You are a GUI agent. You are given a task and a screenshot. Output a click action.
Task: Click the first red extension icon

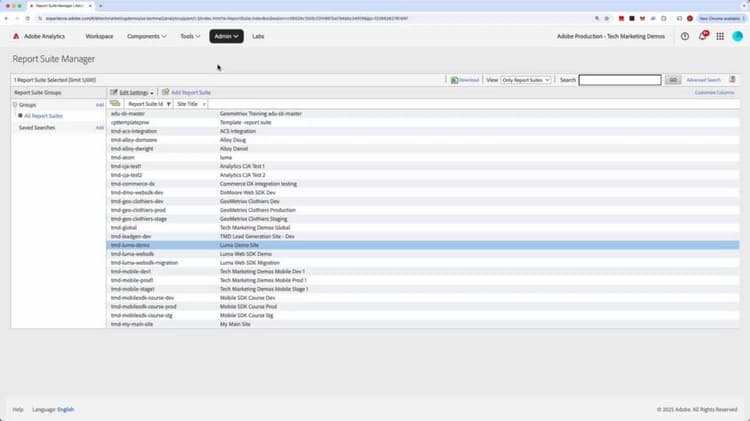[621, 18]
